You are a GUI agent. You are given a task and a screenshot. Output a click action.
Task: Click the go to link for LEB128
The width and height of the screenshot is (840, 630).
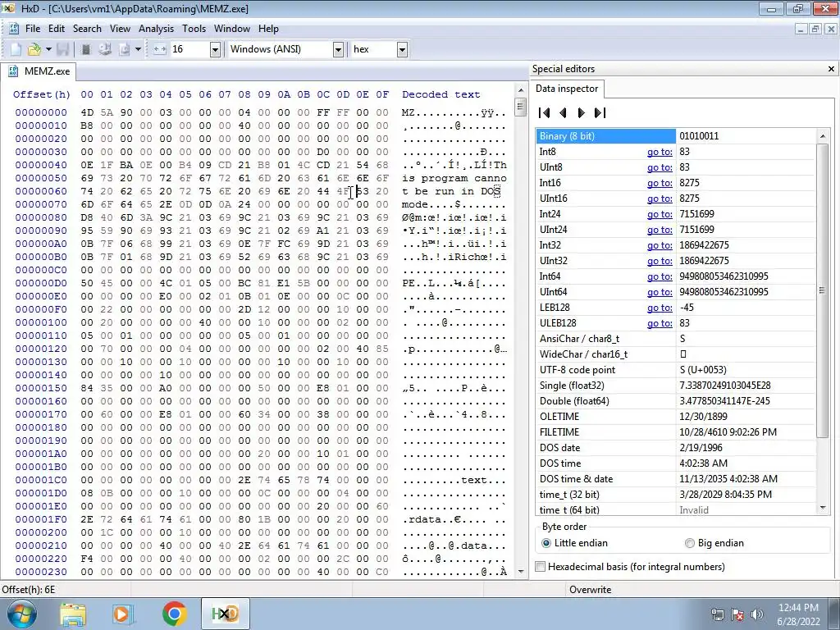click(x=660, y=308)
